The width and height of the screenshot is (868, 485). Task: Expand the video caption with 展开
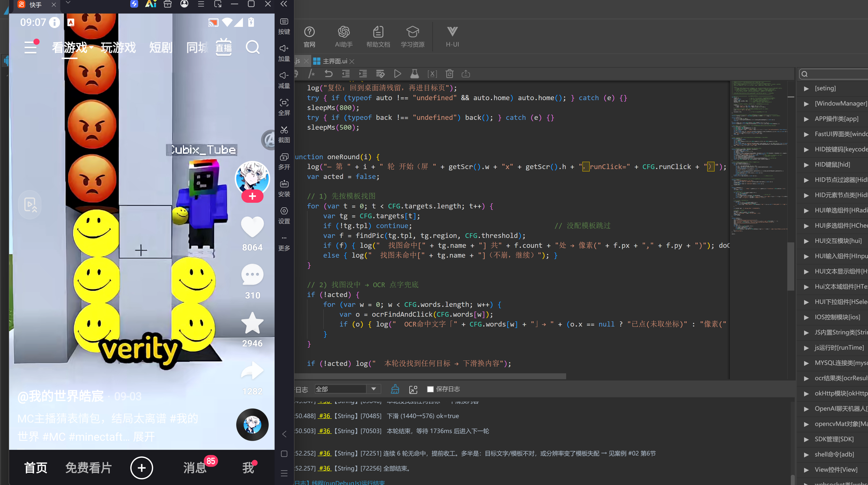(x=144, y=437)
